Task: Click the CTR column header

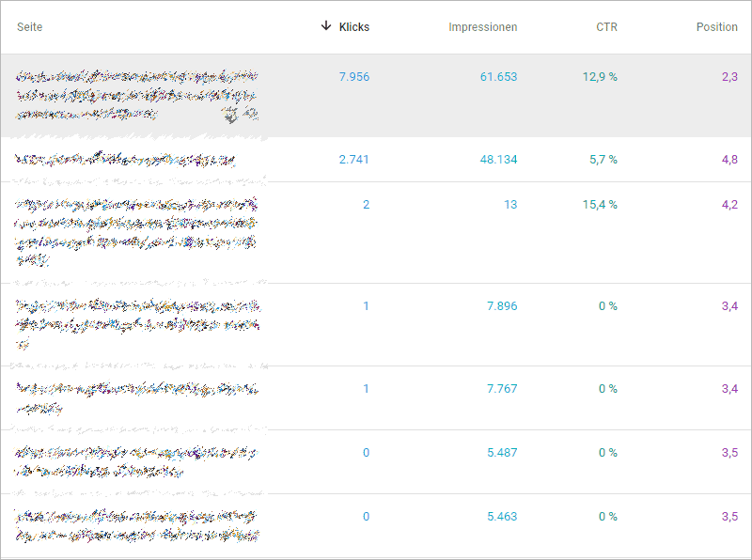Action: click(606, 27)
